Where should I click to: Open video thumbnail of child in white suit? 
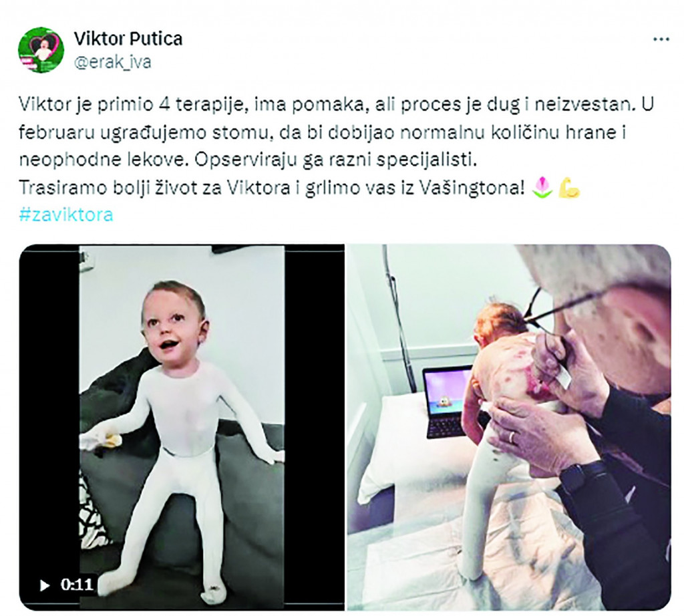pos(182,427)
